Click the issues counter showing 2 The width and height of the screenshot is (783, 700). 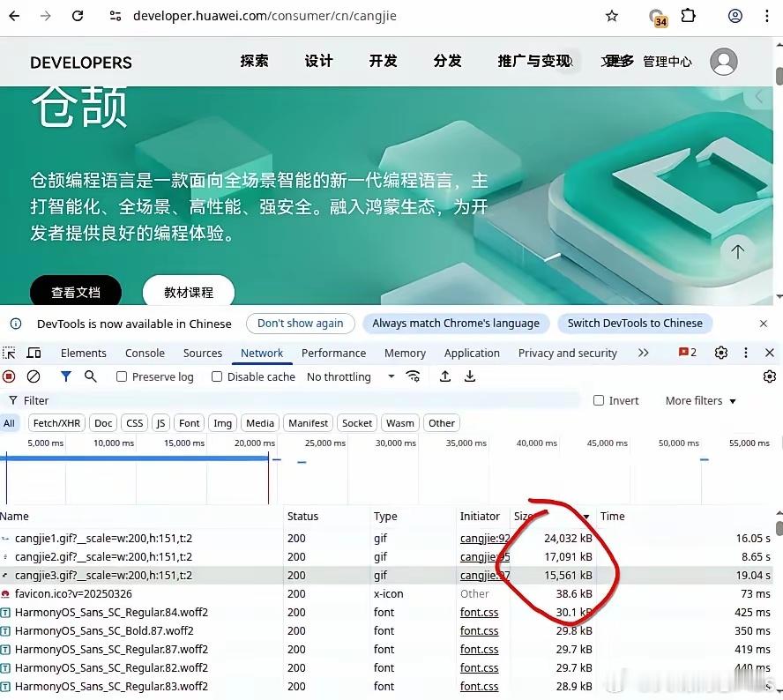[x=687, y=353]
